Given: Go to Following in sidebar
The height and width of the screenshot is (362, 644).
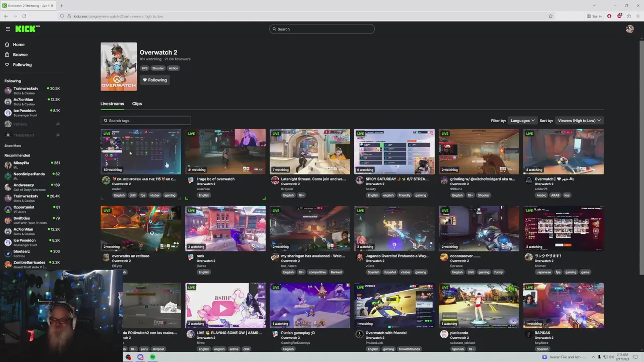Looking at the screenshot, I should pos(22,65).
